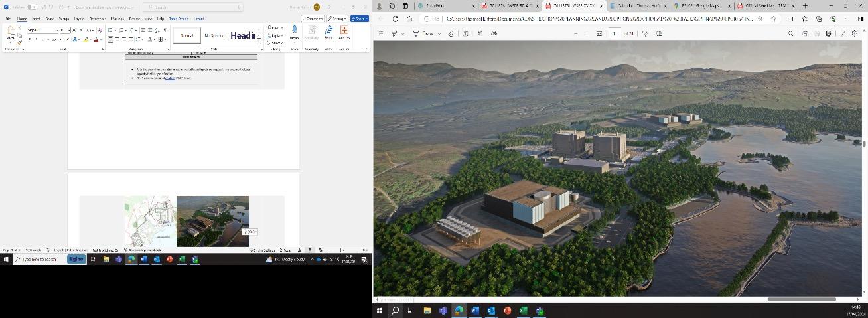Click the browser refresh icon
Viewport: 868px width, 318px height.
[x=396, y=19]
